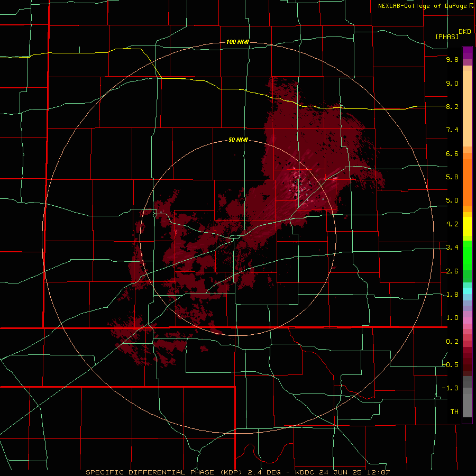Select the 5.0 scale value
Viewport: 476px width, 476px height.
[x=452, y=200]
